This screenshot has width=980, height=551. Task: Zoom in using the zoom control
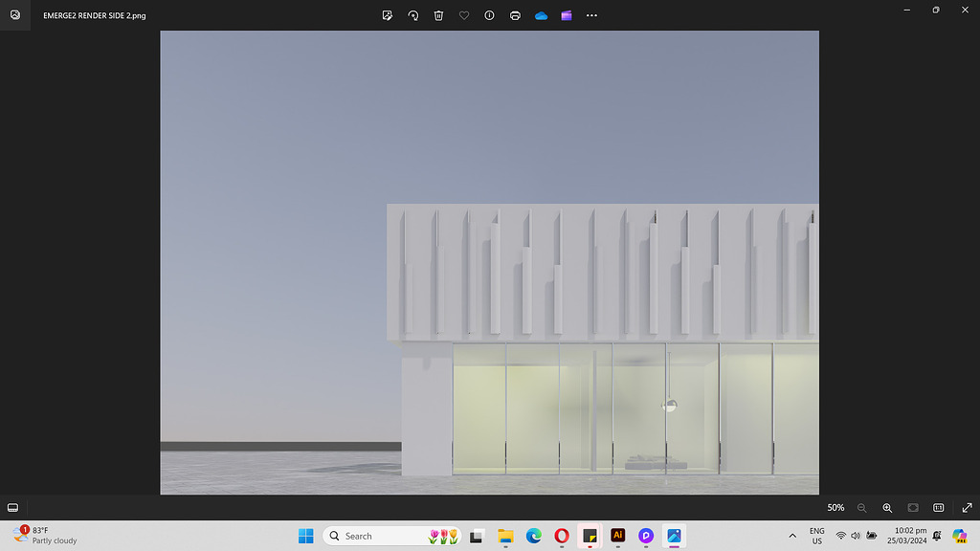(887, 508)
